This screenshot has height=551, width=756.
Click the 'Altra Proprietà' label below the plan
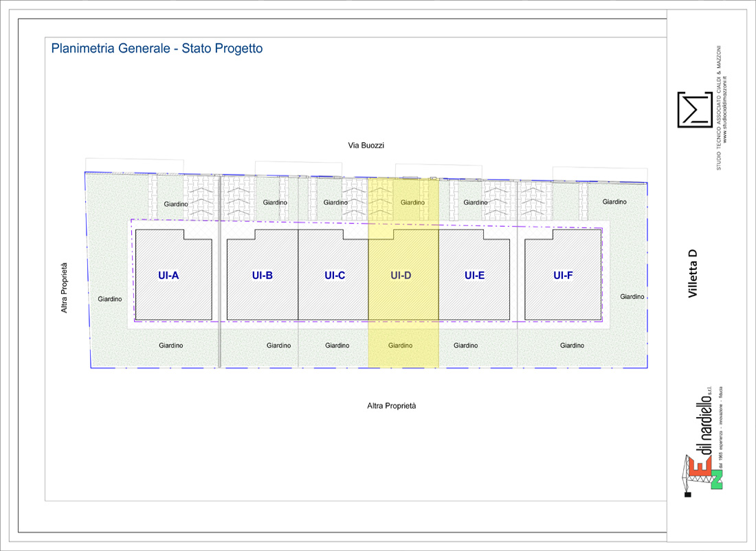[x=392, y=406]
